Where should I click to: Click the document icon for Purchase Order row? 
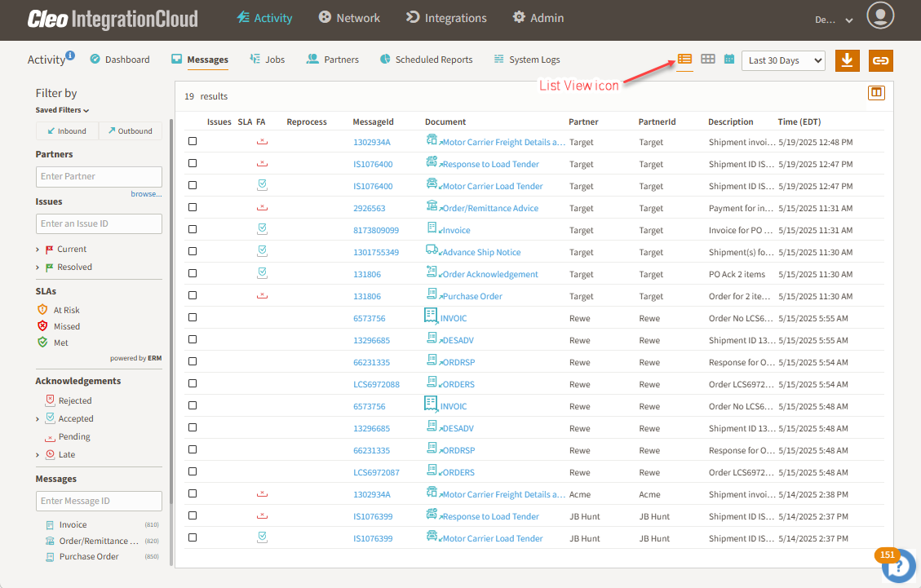tap(432, 294)
